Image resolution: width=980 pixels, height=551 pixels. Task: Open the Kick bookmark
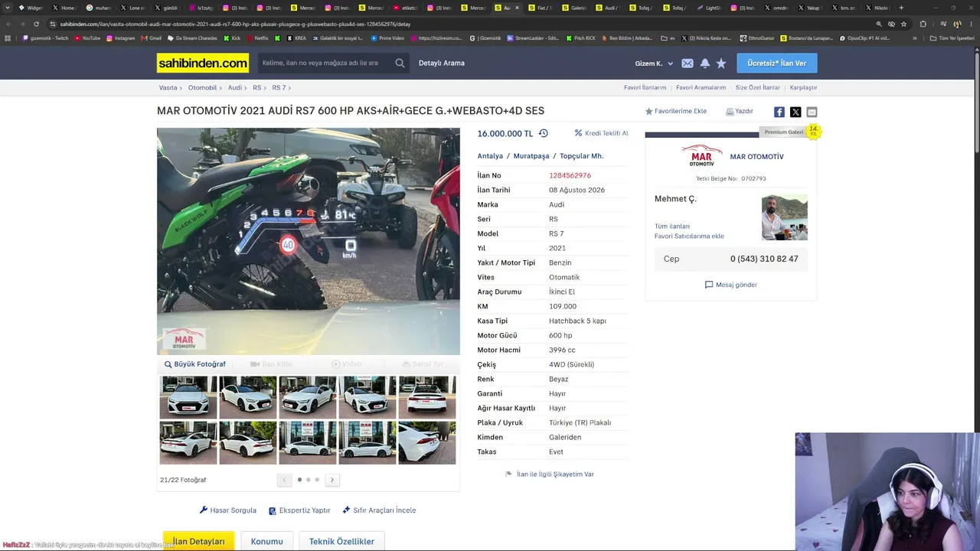point(232,38)
